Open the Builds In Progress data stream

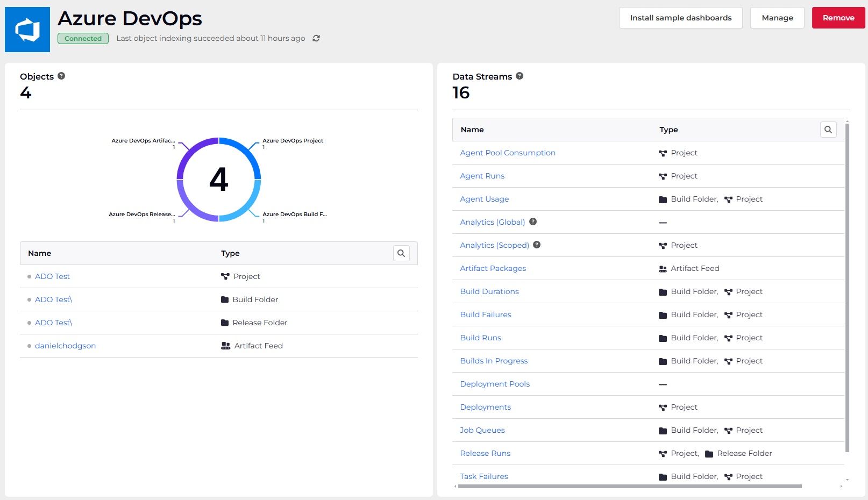tap(494, 361)
